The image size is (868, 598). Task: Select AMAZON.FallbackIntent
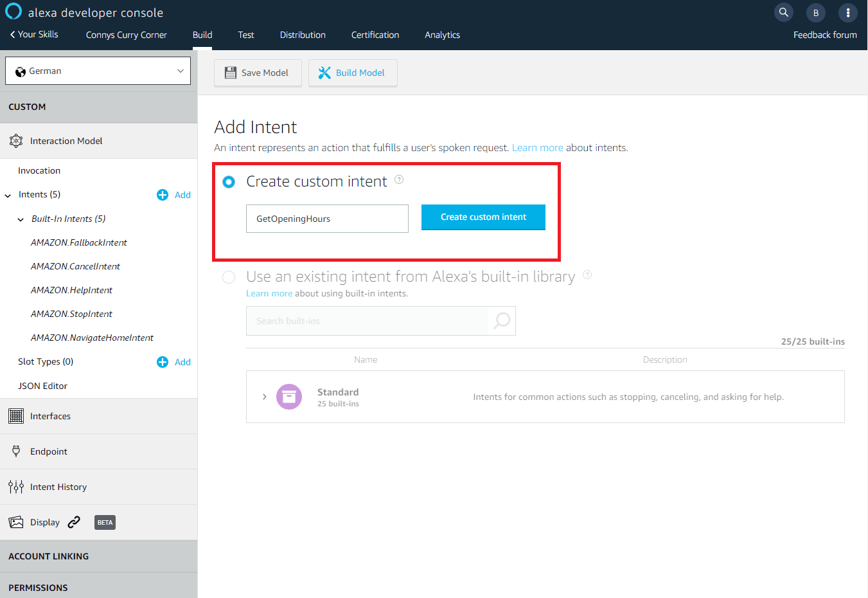click(x=79, y=242)
